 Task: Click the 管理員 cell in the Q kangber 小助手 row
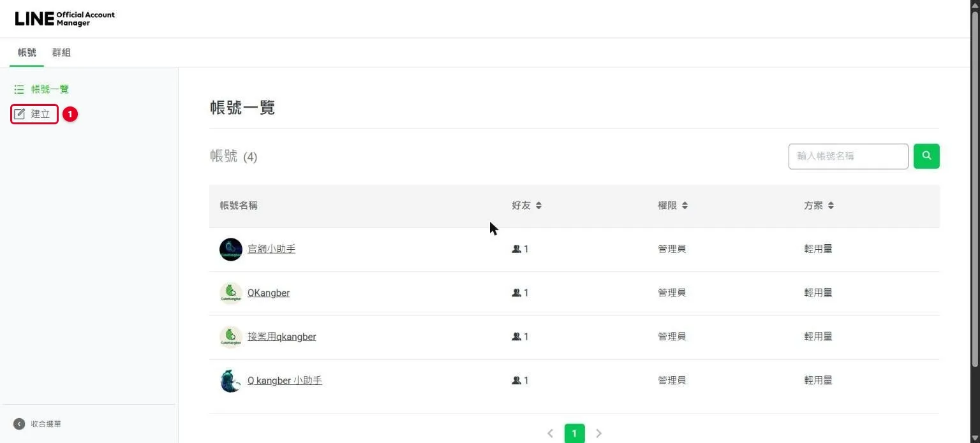coord(672,381)
